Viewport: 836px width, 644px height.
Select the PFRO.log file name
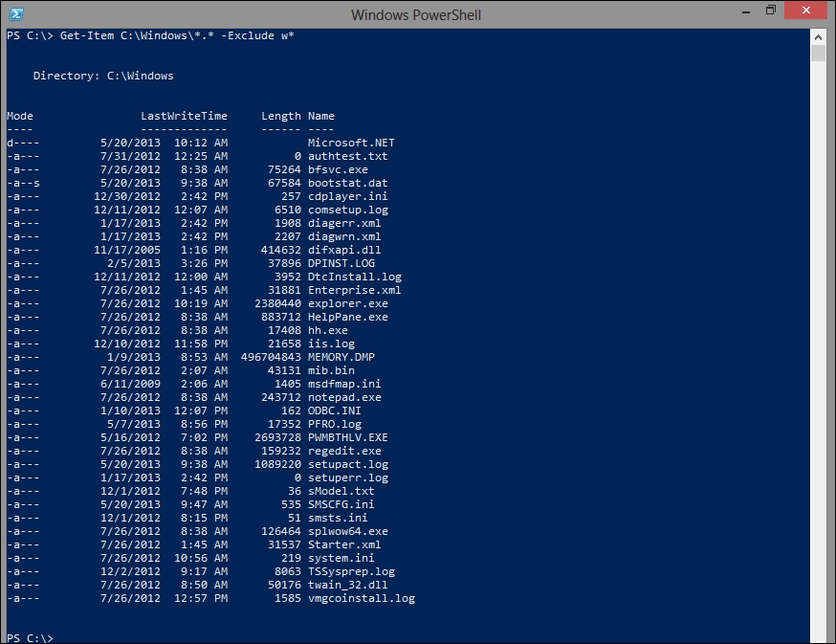(334, 424)
